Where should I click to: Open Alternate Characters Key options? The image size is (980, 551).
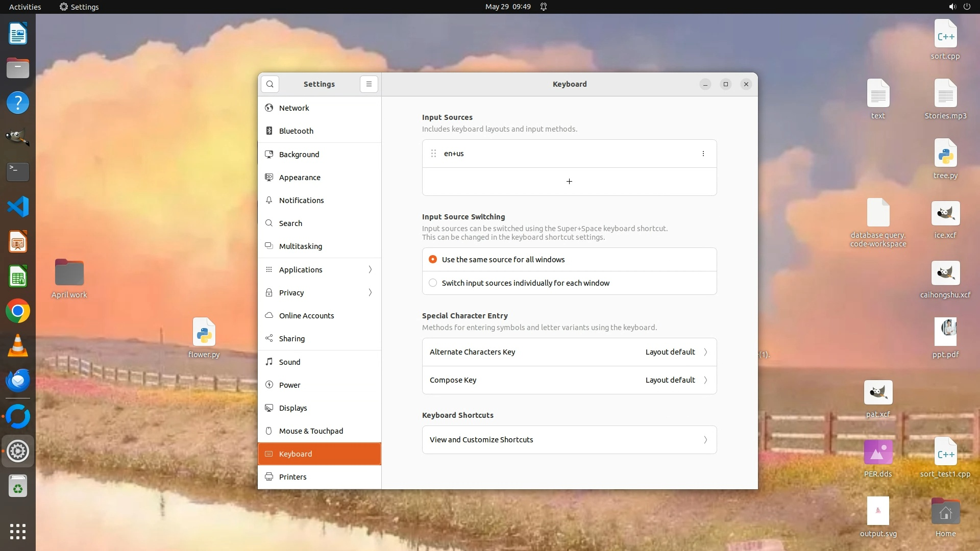click(x=569, y=352)
